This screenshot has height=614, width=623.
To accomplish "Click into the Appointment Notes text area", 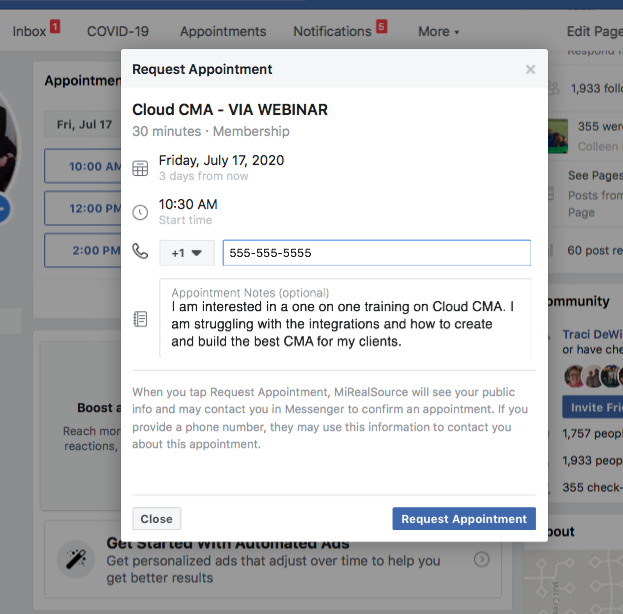I will pyautogui.click(x=345, y=319).
